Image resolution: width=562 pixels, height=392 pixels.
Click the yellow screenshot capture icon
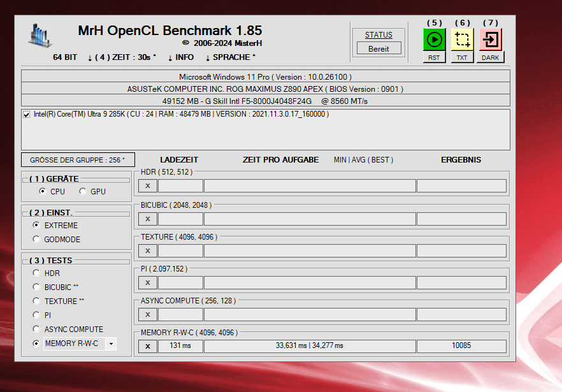(x=462, y=40)
